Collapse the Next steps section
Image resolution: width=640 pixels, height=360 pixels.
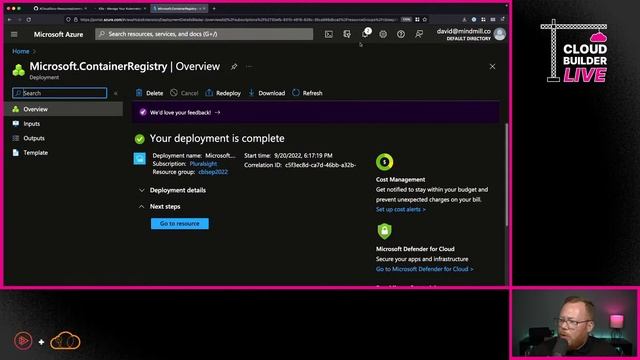click(160, 207)
